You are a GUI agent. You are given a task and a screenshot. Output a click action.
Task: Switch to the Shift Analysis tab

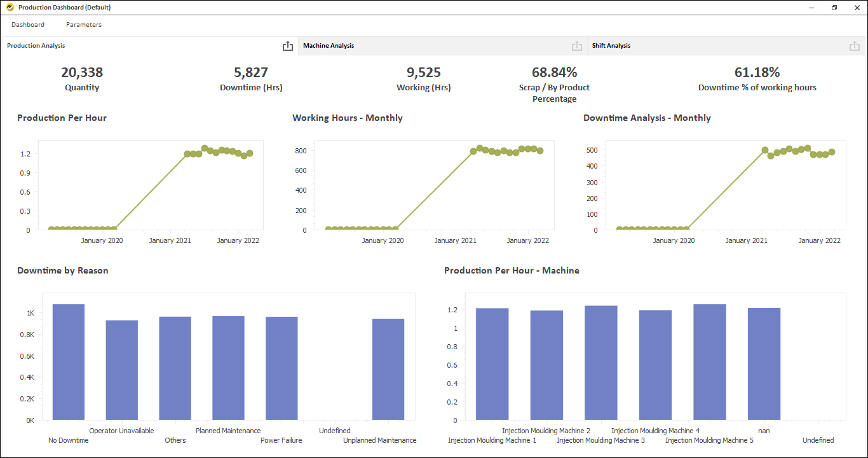[611, 46]
